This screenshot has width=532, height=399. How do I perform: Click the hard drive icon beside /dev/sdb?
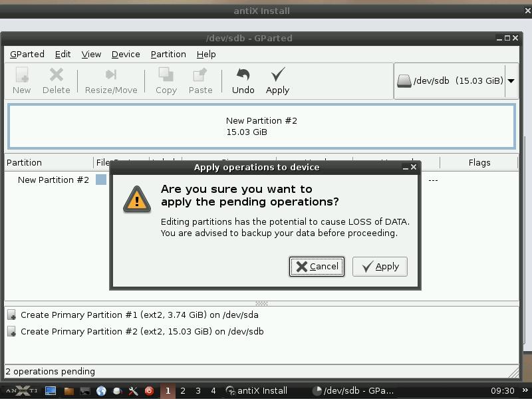click(x=404, y=81)
